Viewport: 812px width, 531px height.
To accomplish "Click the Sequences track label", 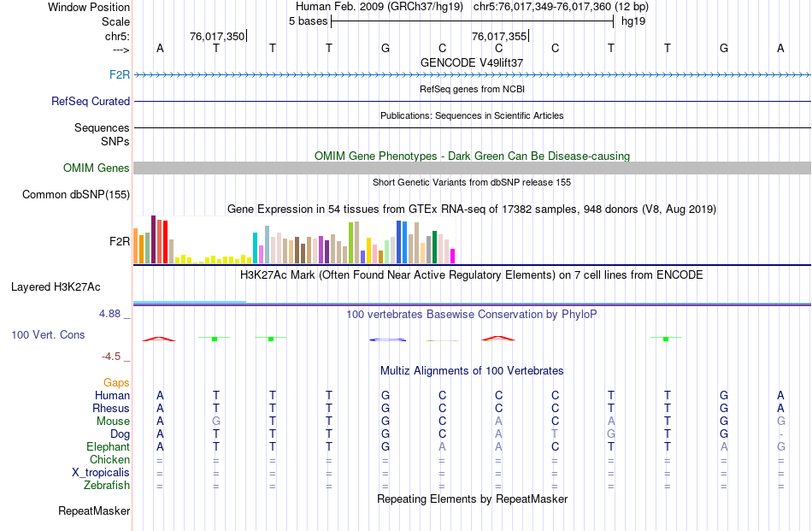I will click(x=102, y=128).
